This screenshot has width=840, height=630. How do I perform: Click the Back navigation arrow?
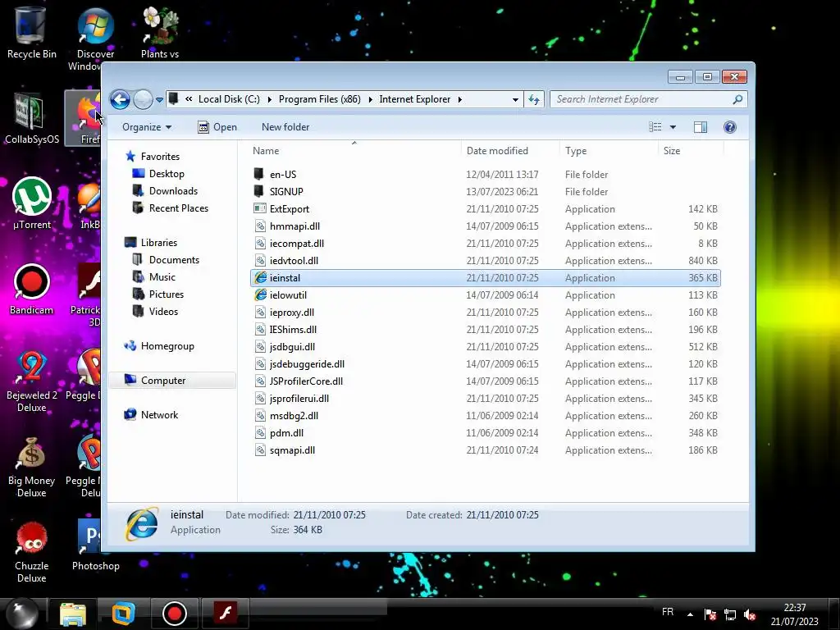point(120,99)
